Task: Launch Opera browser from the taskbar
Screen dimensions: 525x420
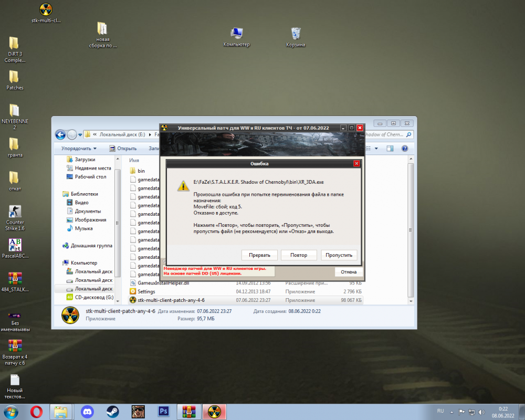Action: 36,412
